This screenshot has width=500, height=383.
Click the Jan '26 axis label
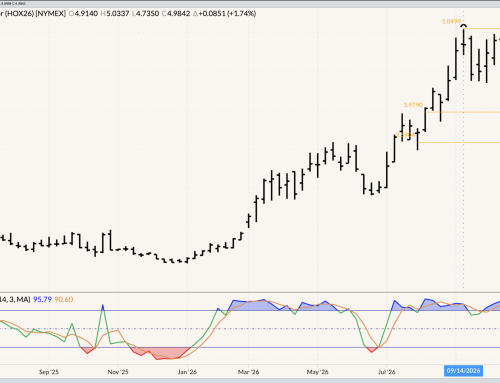187,372
